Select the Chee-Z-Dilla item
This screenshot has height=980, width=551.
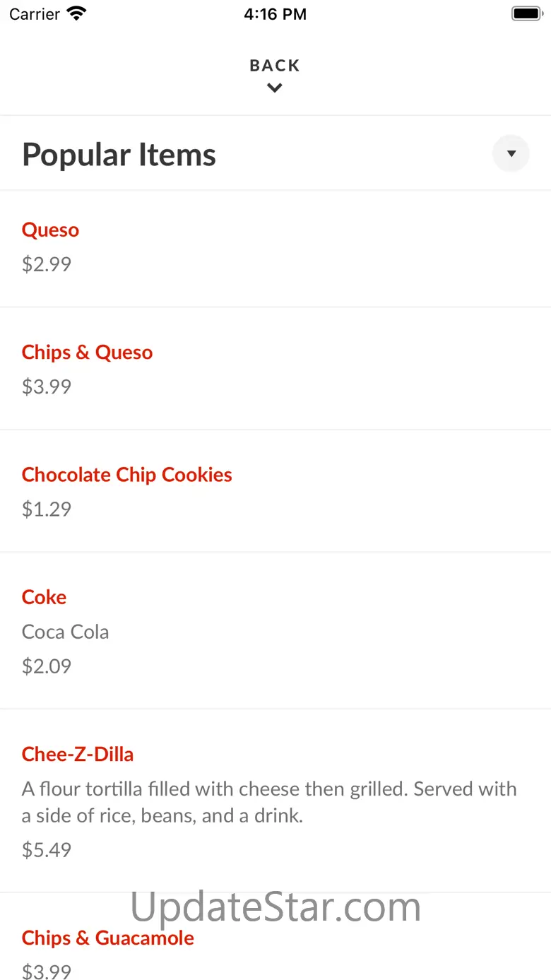(77, 755)
